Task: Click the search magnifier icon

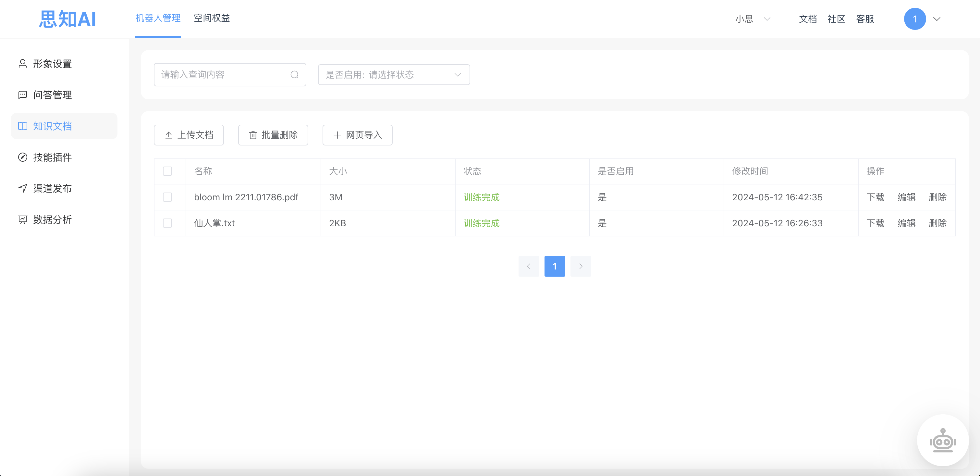Action: pyautogui.click(x=294, y=75)
